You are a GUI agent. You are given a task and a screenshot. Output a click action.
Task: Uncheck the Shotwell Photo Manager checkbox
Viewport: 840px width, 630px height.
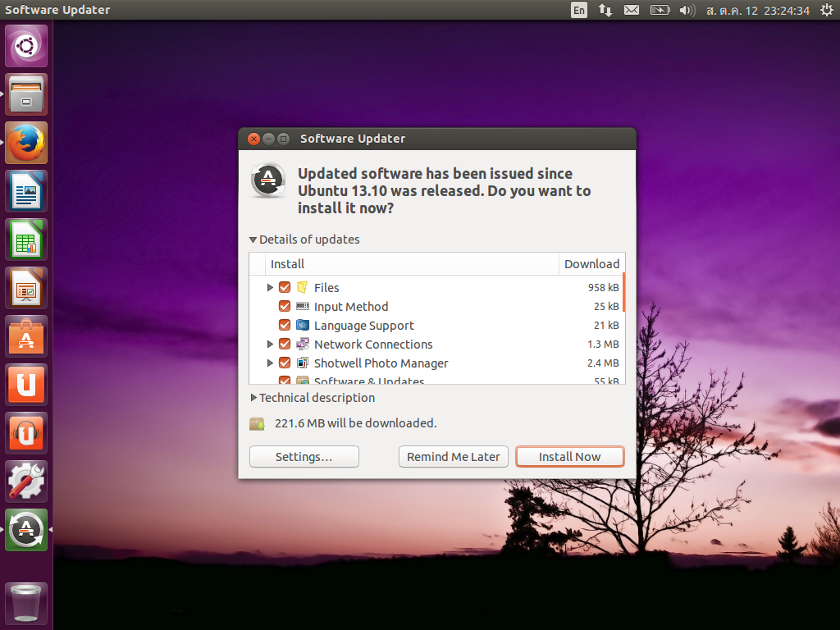click(285, 363)
